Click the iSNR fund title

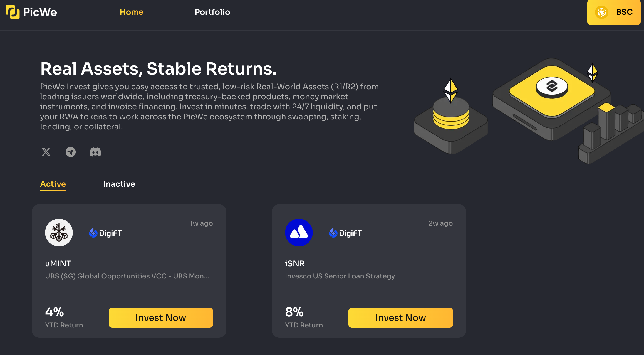pyautogui.click(x=295, y=263)
